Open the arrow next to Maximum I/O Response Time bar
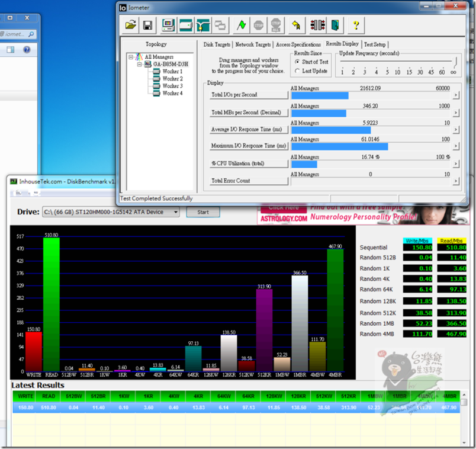 (x=455, y=146)
